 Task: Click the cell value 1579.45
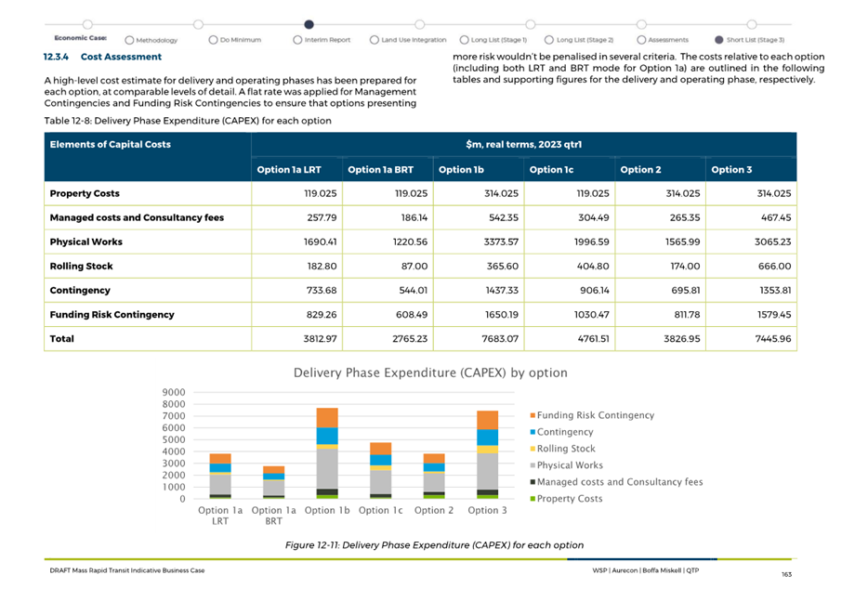[x=774, y=315]
